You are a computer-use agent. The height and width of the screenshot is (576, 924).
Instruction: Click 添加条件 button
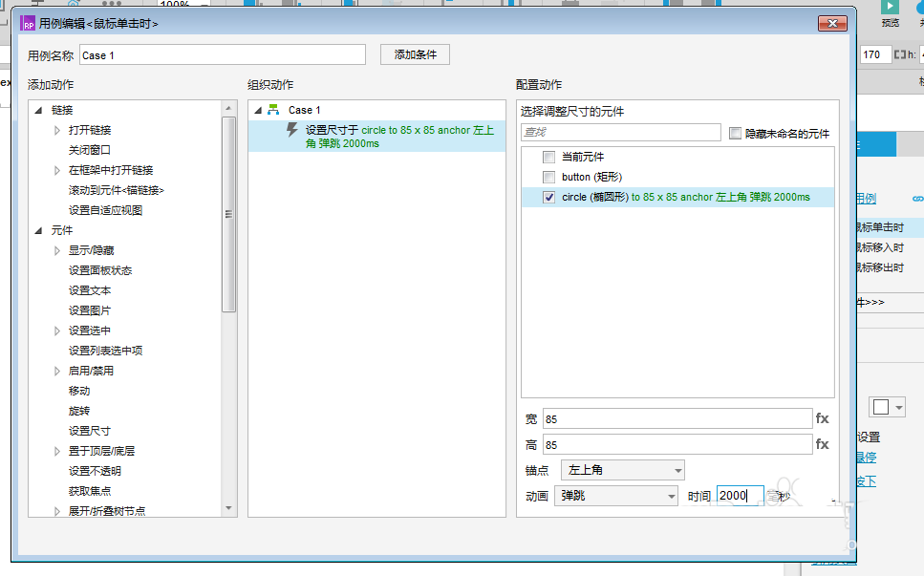415,54
